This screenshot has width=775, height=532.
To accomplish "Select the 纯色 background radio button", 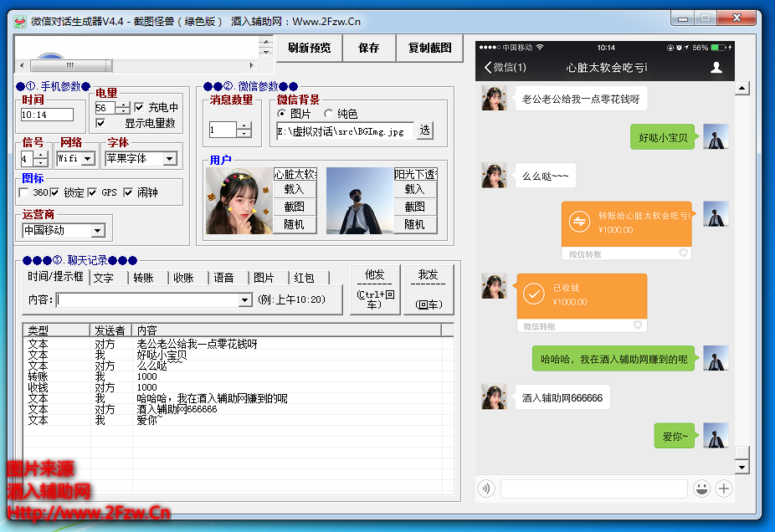I will (328, 114).
